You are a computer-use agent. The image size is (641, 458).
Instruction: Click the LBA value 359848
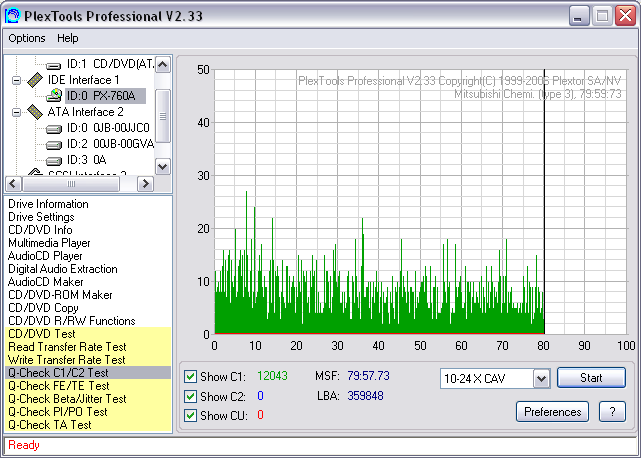[365, 396]
